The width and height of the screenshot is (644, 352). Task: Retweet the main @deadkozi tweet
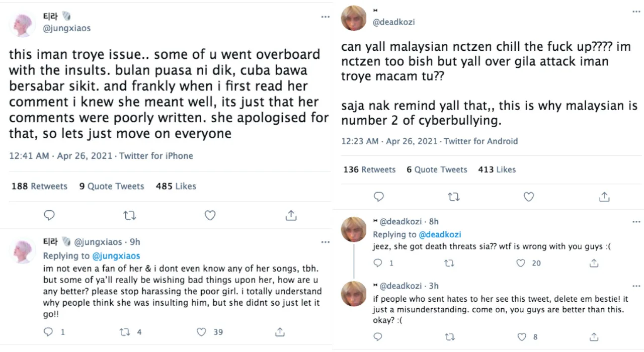click(454, 197)
